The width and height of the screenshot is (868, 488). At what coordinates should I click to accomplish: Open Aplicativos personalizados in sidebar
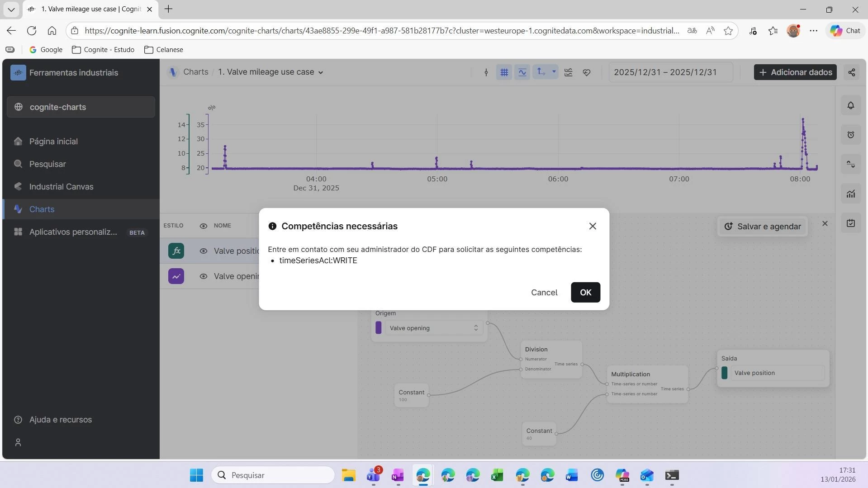coord(81,232)
